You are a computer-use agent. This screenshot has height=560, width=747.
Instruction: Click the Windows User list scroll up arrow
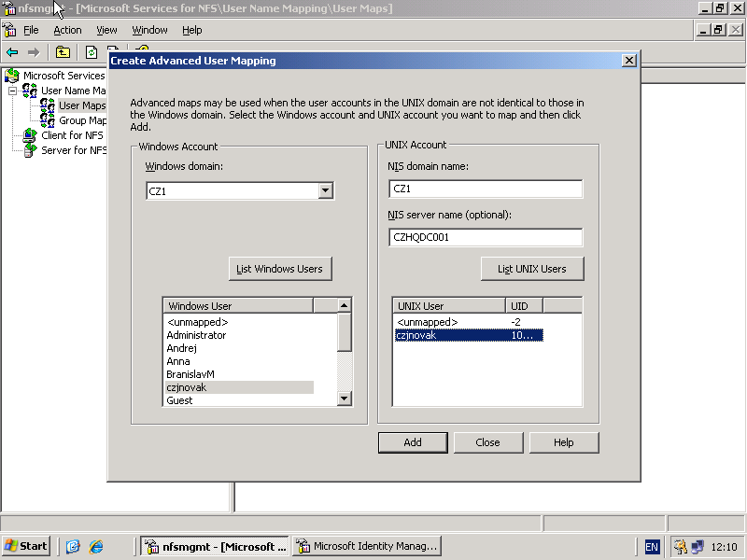click(344, 305)
